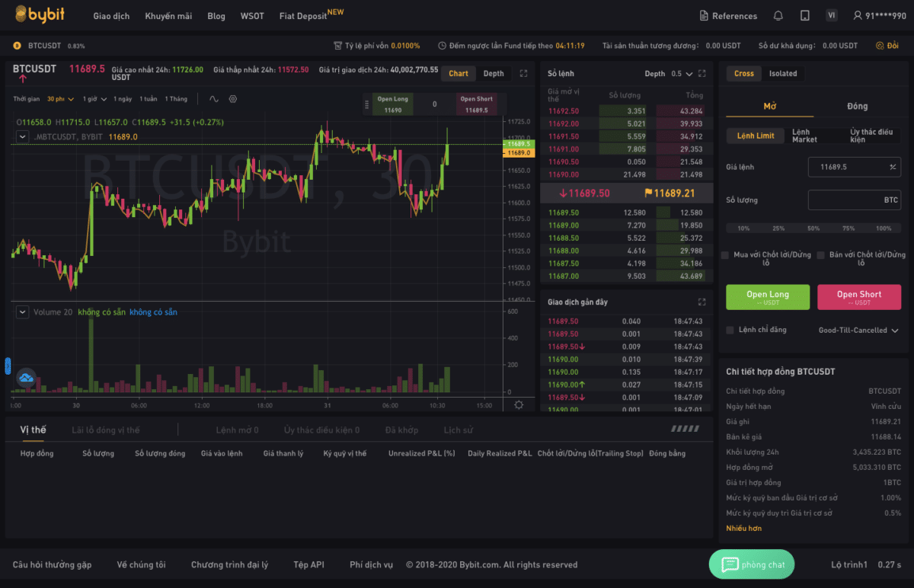
Task: Open the Giao dịch menu
Action: click(x=111, y=16)
